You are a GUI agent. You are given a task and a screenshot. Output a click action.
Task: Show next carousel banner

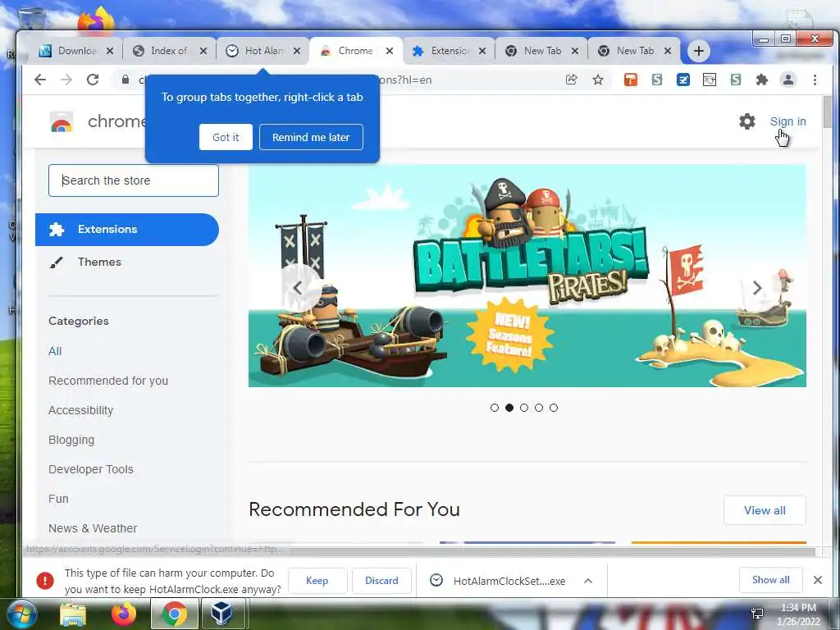coord(757,288)
